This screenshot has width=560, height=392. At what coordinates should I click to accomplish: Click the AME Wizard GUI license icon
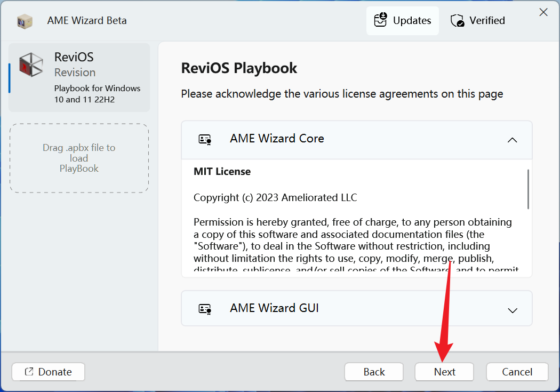pyautogui.click(x=205, y=309)
